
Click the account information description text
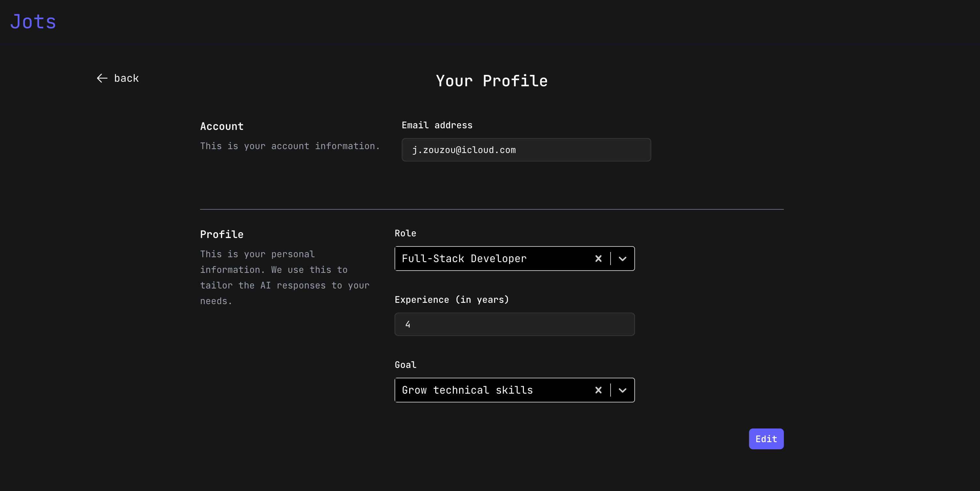click(x=290, y=146)
